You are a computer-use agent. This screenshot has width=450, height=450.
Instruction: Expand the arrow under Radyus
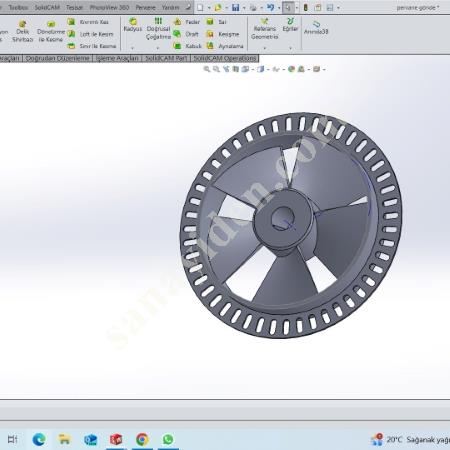point(133,48)
